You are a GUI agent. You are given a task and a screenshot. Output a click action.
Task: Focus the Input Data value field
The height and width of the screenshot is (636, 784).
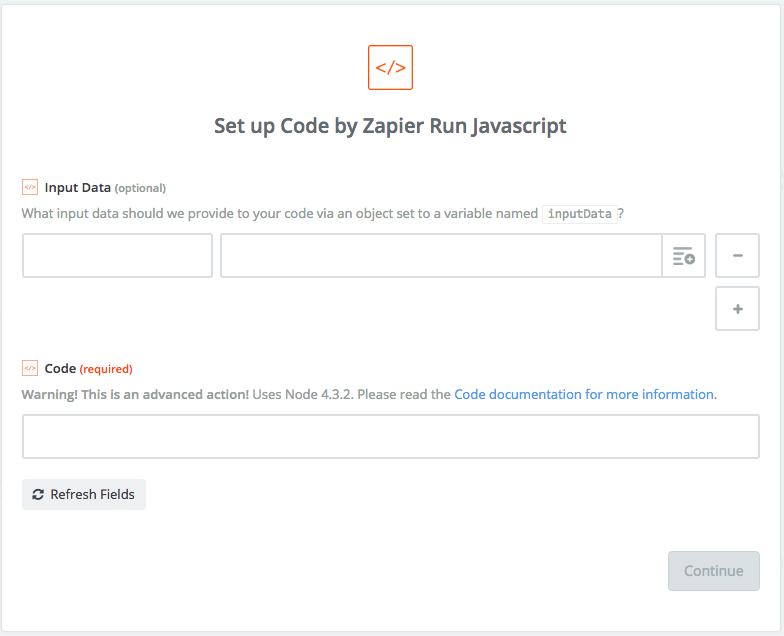point(440,256)
